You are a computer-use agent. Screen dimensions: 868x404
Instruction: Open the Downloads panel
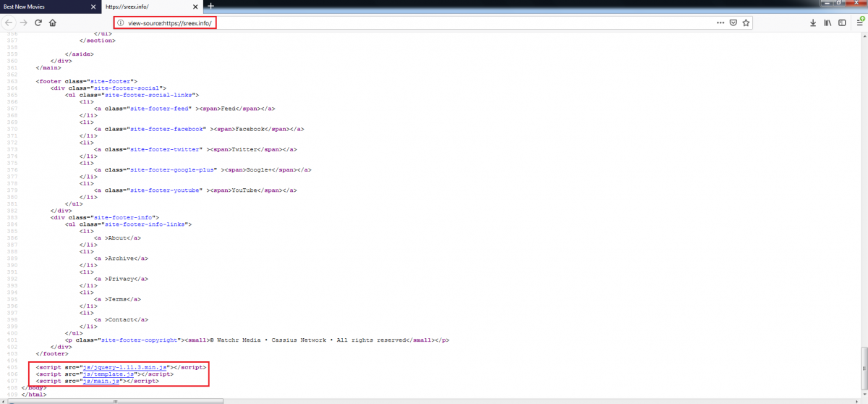coord(813,22)
